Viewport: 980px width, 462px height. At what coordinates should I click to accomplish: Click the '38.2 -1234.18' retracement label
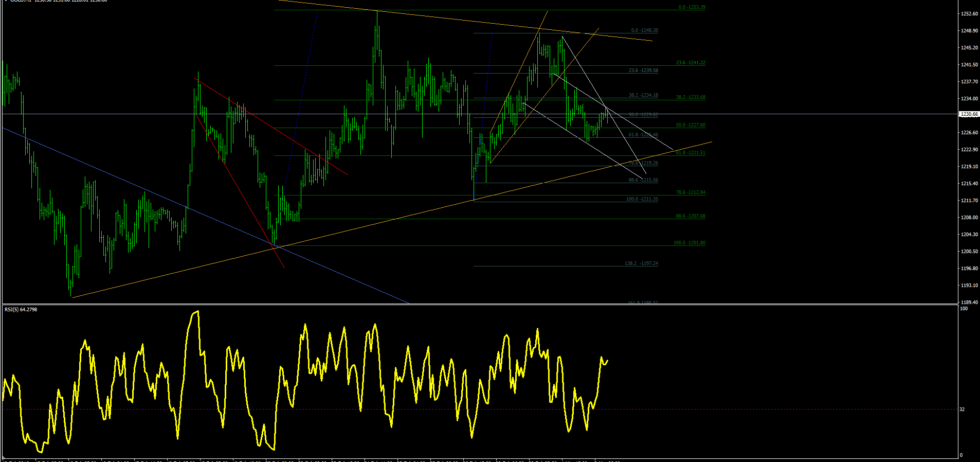click(643, 95)
